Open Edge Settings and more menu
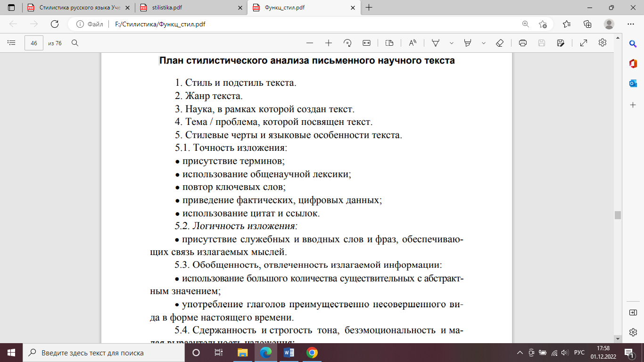 click(631, 24)
